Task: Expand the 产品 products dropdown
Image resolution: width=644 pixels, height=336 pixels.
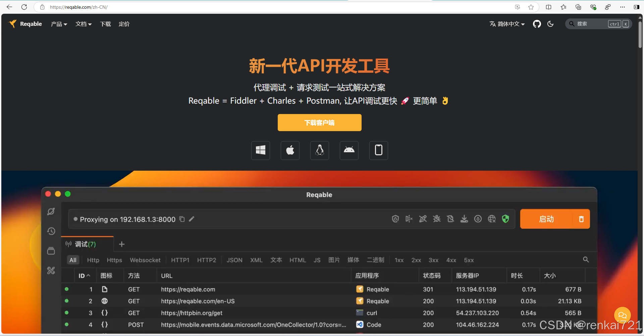Action: [x=59, y=24]
